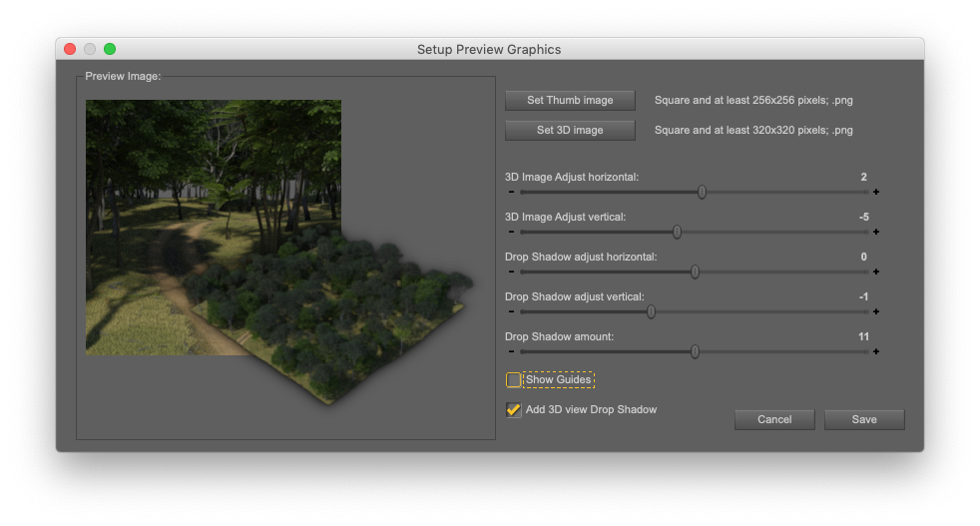Click the Drop Shadow adjust horizontal value 0

tap(864, 258)
